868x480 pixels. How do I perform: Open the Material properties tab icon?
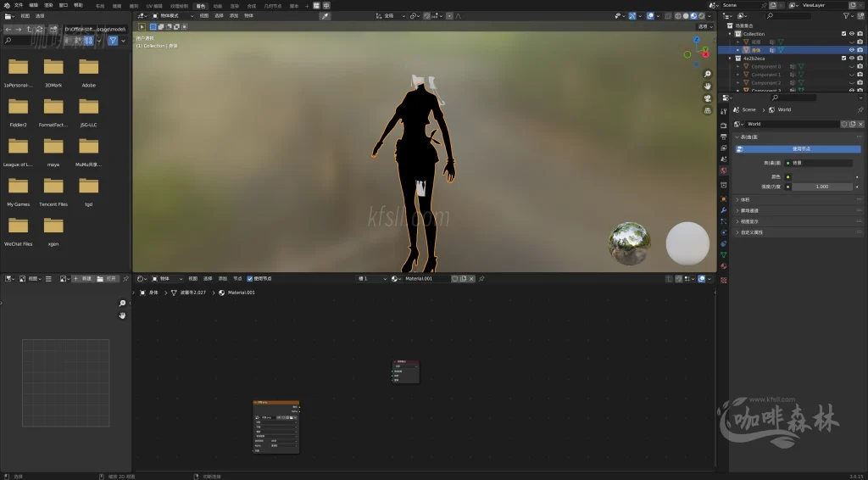click(x=724, y=266)
